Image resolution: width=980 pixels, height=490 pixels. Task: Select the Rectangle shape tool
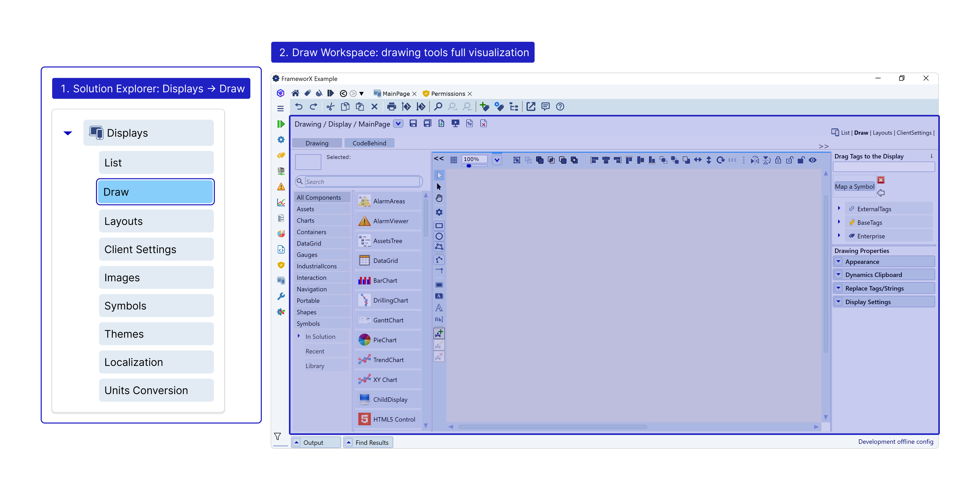coord(439,225)
